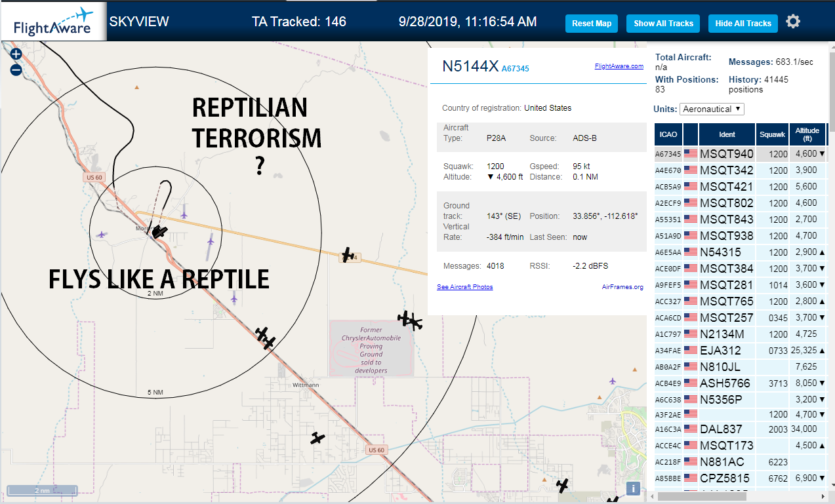Click the Hide All Tracks button
Viewport: 835px width, 504px height.
click(x=743, y=24)
